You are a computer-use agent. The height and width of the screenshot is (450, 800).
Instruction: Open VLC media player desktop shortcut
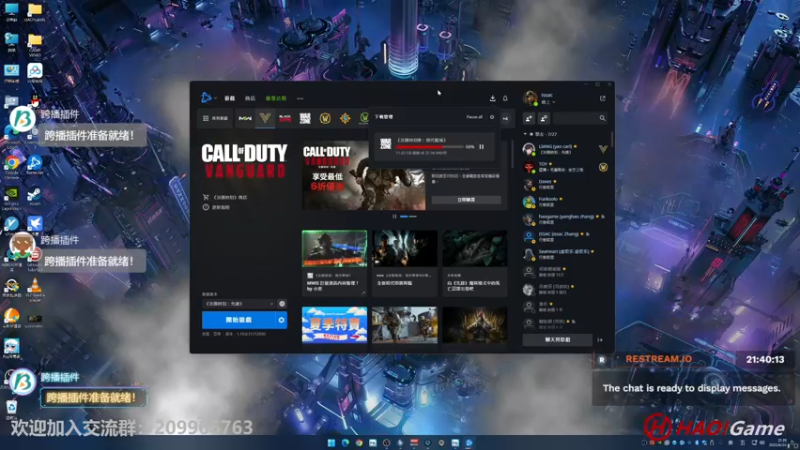[x=35, y=289]
